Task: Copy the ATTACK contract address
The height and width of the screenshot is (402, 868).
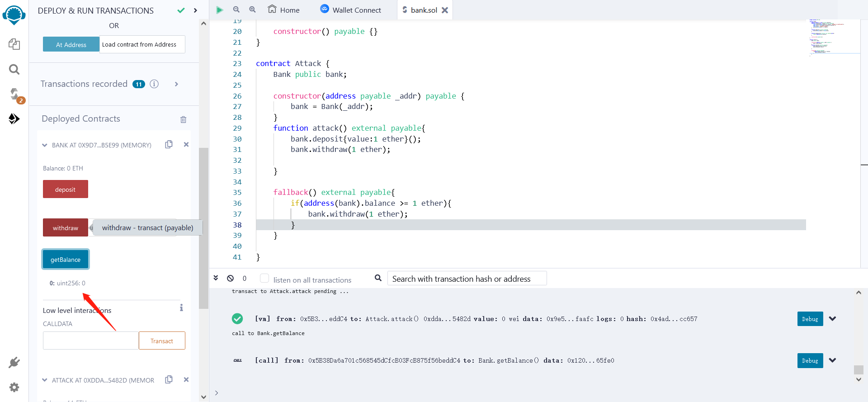Action: coord(169,379)
